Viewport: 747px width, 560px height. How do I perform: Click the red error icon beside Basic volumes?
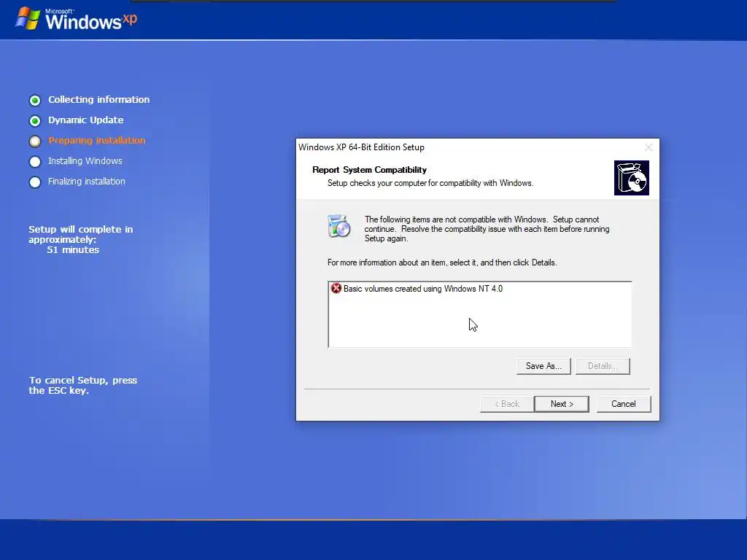point(336,289)
